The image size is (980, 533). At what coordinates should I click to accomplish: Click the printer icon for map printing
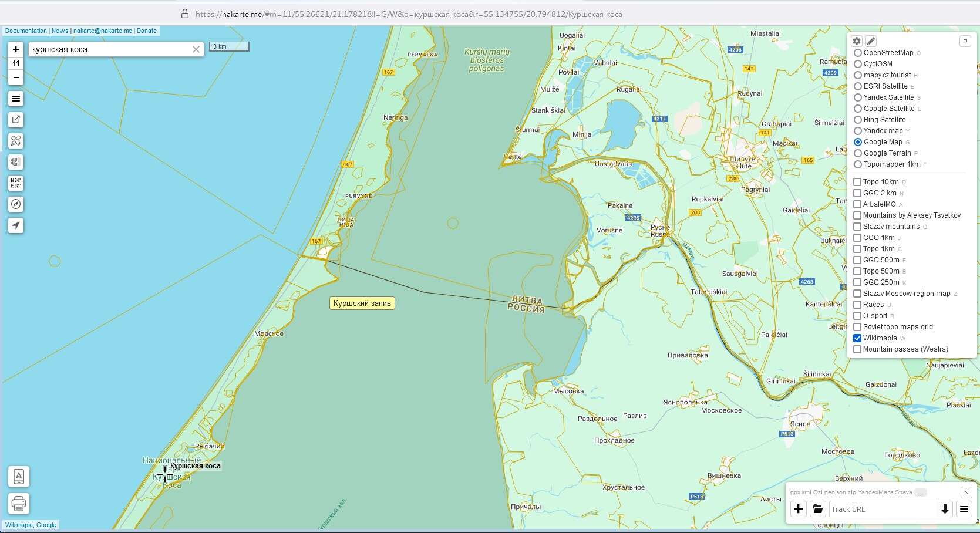coord(19,504)
